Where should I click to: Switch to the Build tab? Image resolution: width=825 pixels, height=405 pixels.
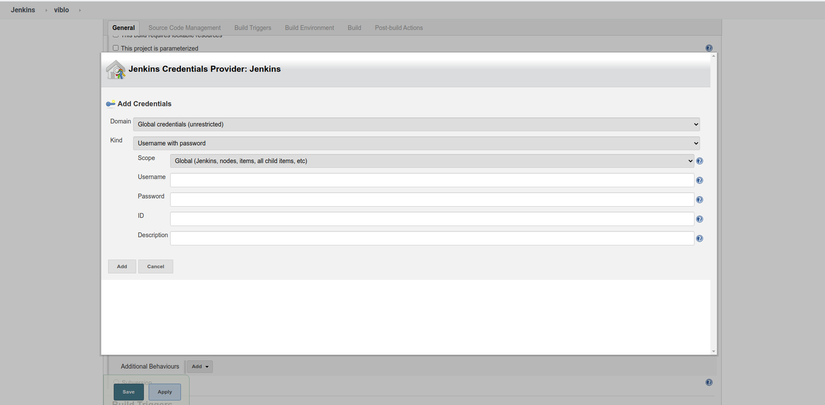point(354,28)
